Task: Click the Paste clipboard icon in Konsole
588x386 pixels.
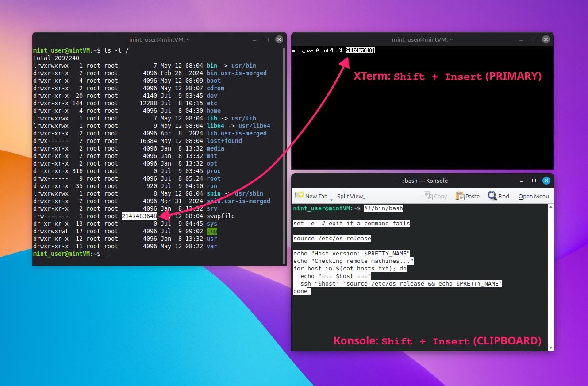Action: coord(460,196)
